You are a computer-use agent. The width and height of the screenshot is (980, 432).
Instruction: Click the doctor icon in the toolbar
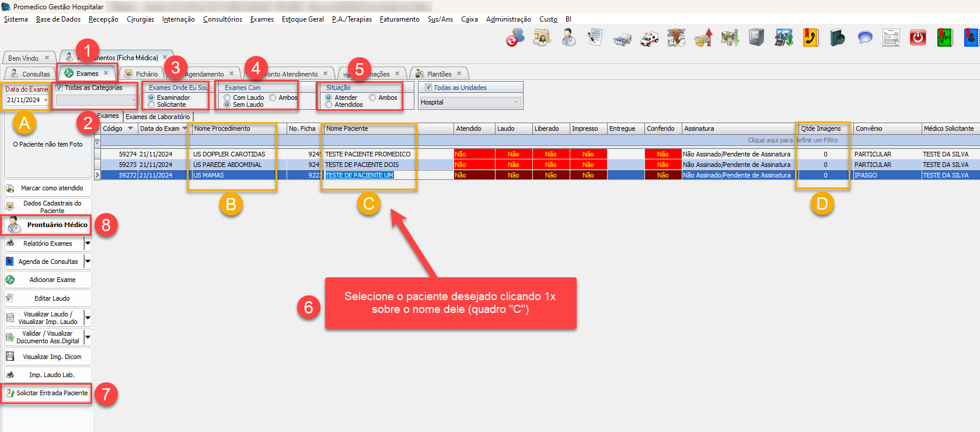pyautogui.click(x=569, y=38)
